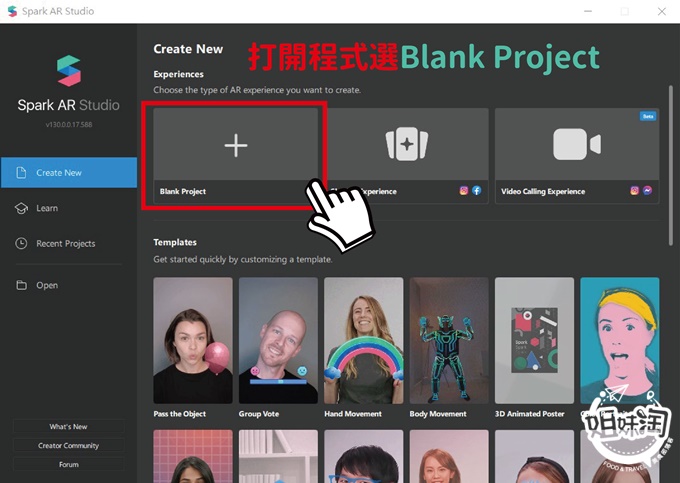Screen dimensions: 680x483
Task: Close the Spark AR Studio window
Action: click(x=662, y=11)
